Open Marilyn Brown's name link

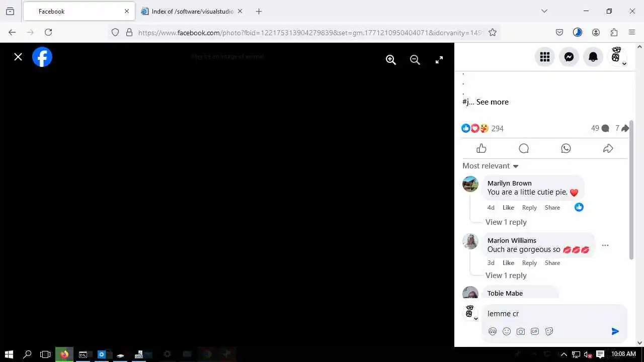(509, 183)
